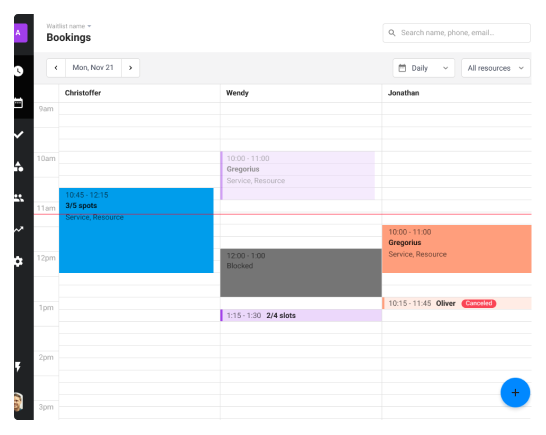Click the search name, phone, email field
Image resolution: width=546 pixels, height=435 pixels.
click(x=457, y=33)
